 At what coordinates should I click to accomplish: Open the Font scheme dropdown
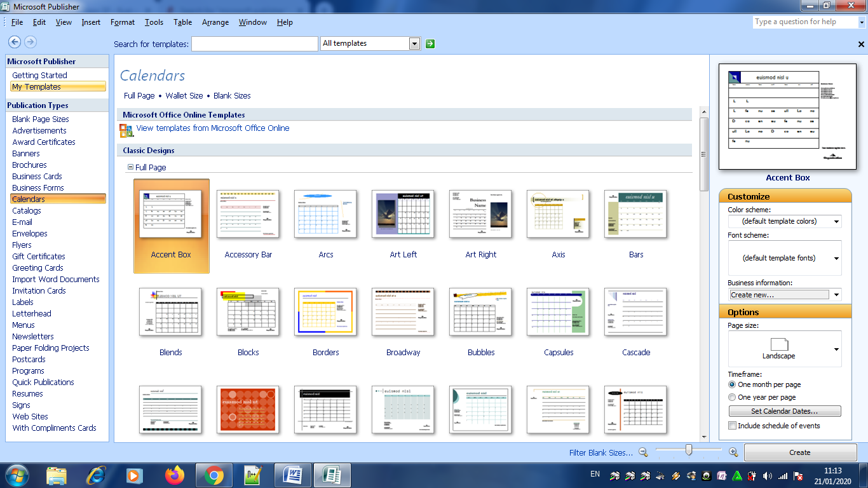(836, 258)
